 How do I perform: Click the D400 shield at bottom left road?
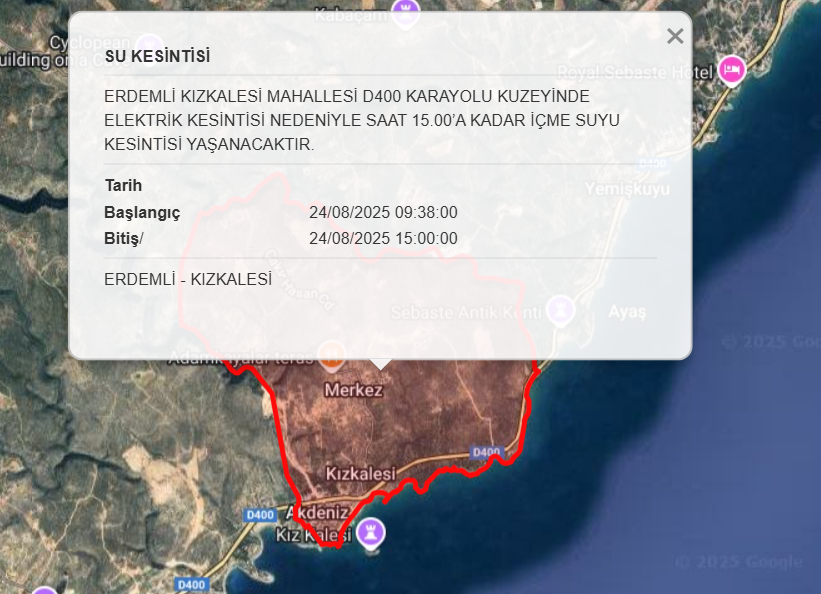click(x=190, y=583)
